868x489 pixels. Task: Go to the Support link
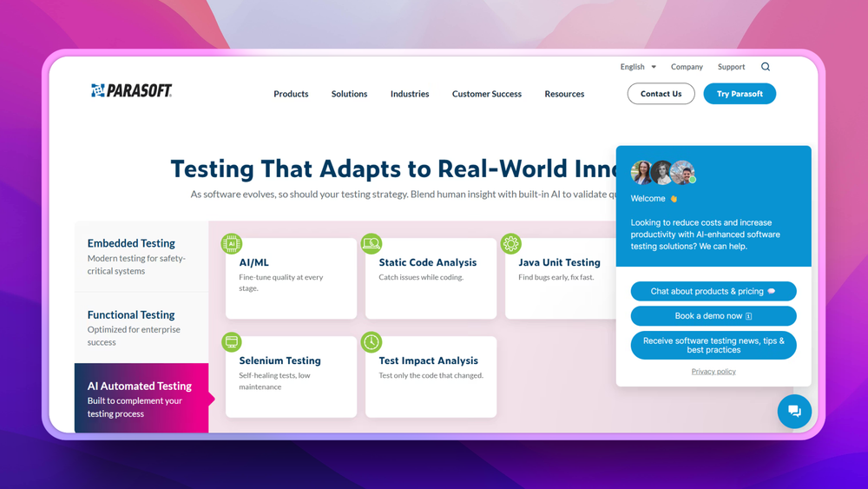(x=731, y=67)
